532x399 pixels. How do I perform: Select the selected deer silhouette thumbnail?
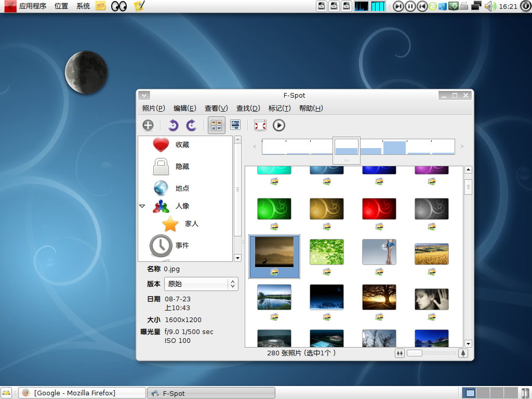pos(274,252)
